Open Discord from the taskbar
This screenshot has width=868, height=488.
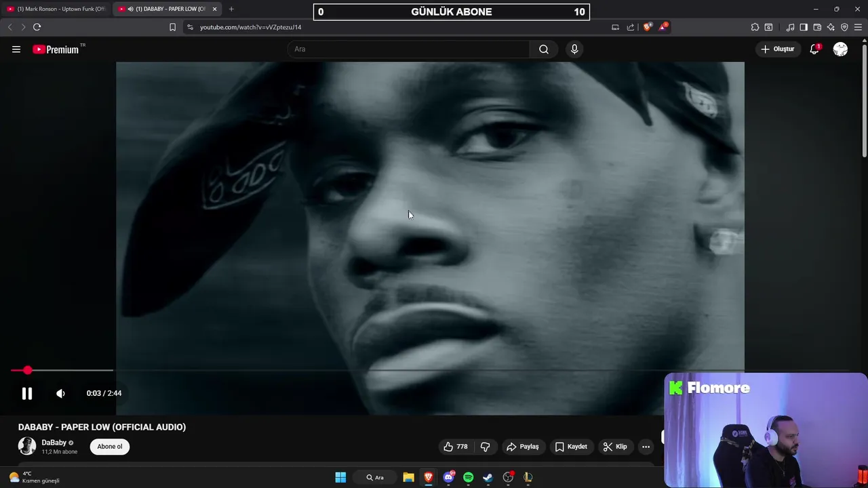coord(448,477)
